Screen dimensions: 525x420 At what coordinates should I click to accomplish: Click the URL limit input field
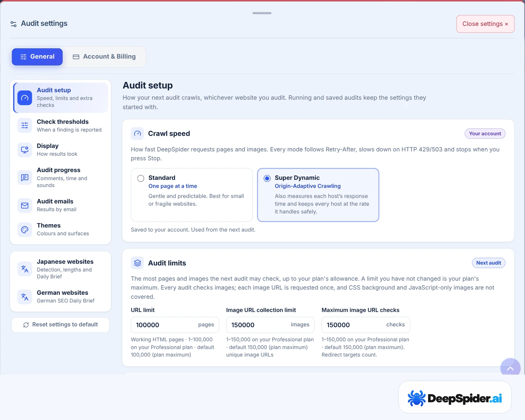175,325
